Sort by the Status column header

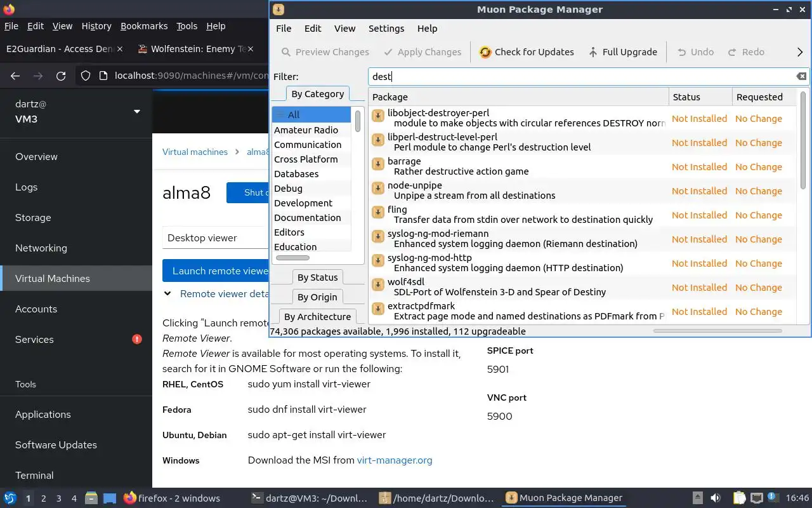click(700, 97)
